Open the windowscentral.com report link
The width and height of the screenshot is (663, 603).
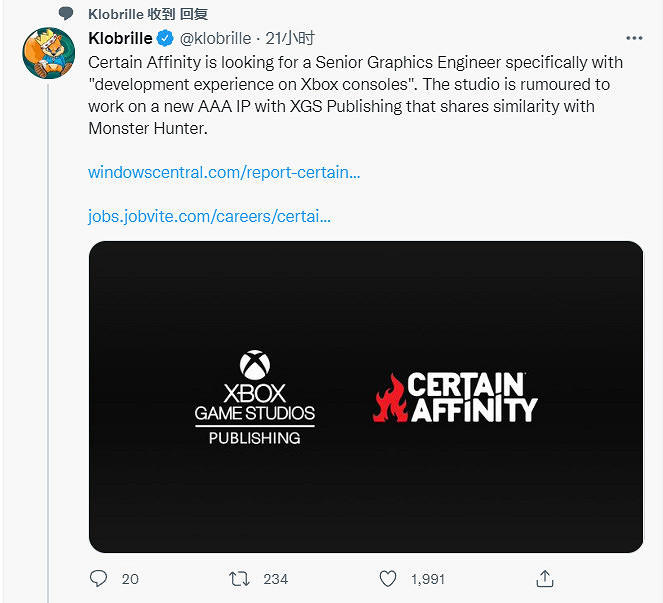(x=224, y=172)
